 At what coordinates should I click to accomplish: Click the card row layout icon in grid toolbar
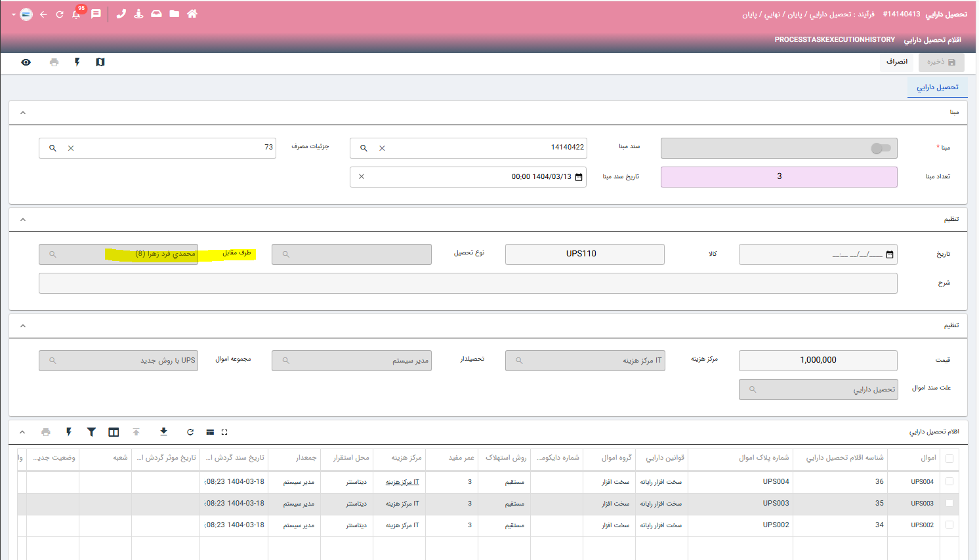pos(210,432)
